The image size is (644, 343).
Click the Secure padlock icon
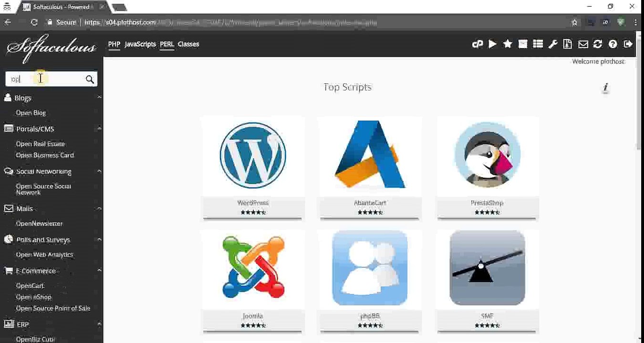tap(49, 22)
